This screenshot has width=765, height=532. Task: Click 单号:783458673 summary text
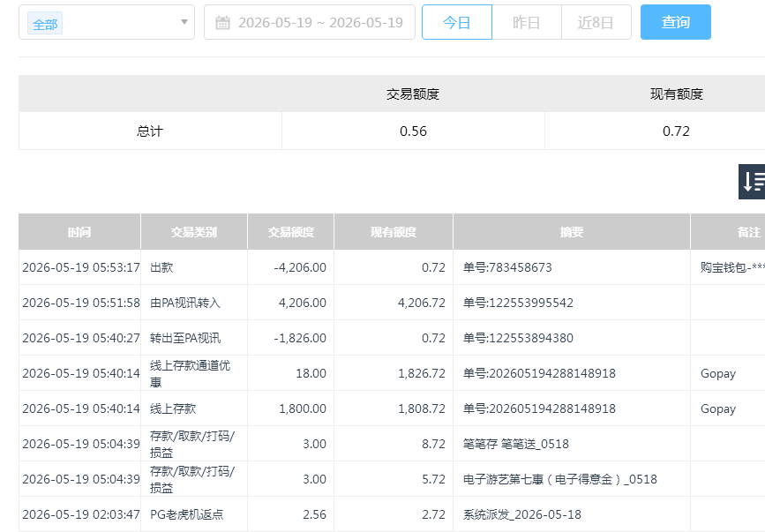point(507,267)
